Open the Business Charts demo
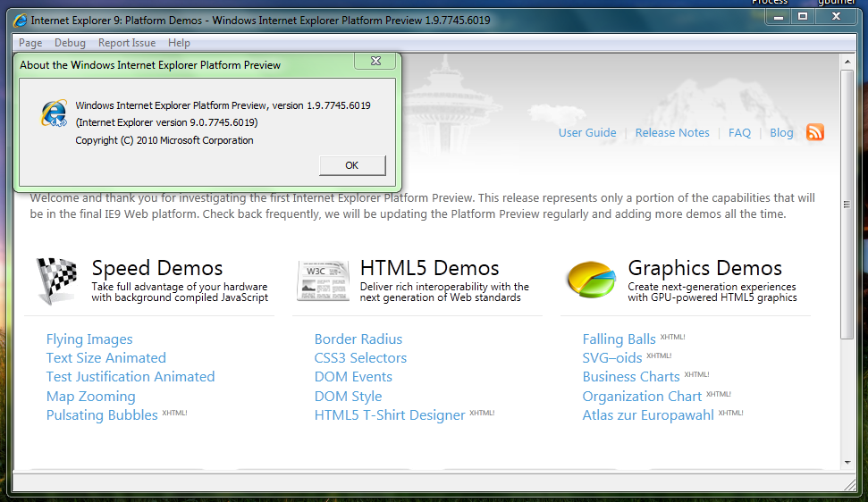The height and width of the screenshot is (502, 868). [x=631, y=377]
